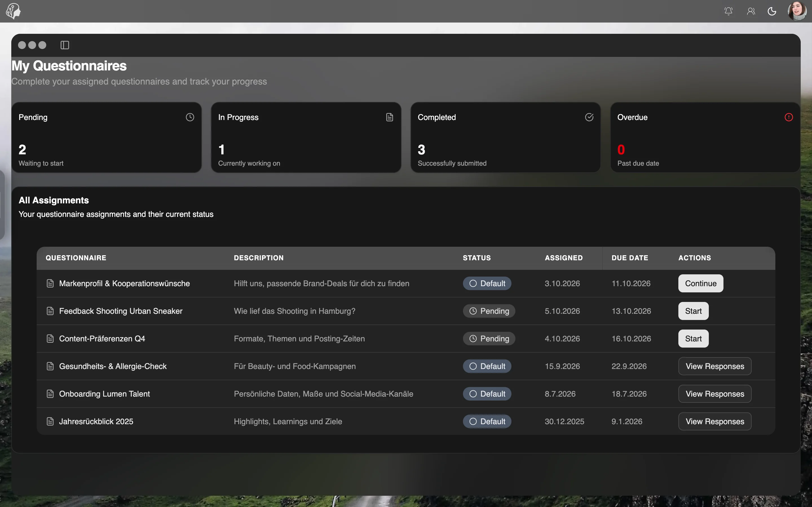View responses for Gesundheits- & Allergie-Check

pyautogui.click(x=715, y=366)
